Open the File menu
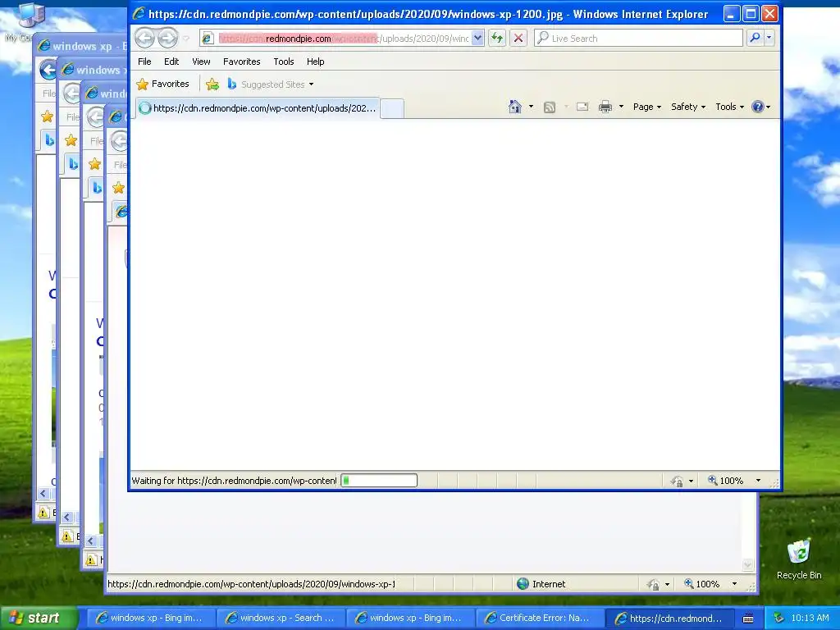 (144, 62)
